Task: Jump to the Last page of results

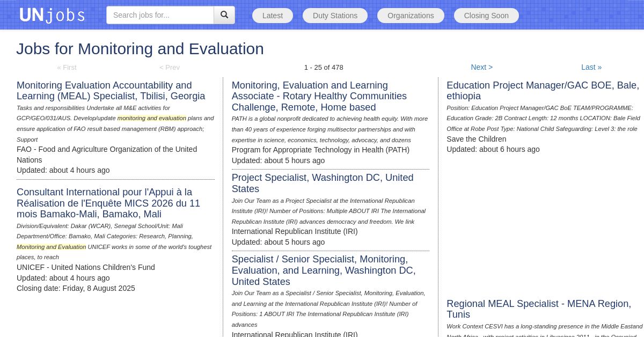Action: coord(591,67)
